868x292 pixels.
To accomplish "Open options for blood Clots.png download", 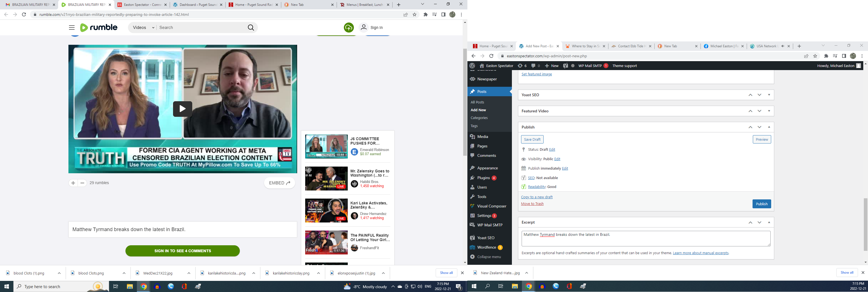I will coord(124,273).
